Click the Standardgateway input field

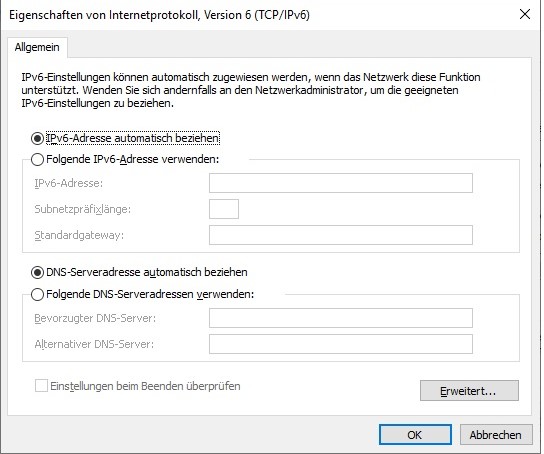(341, 235)
